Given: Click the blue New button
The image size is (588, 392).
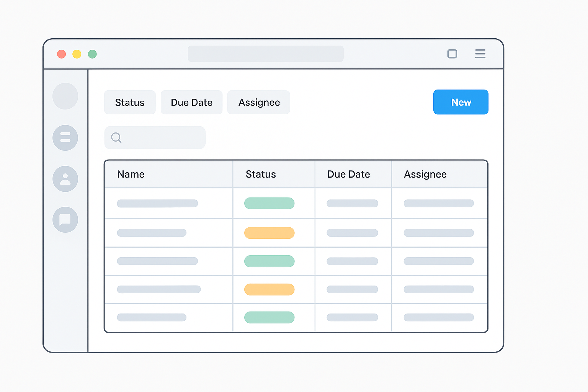Looking at the screenshot, I should click(461, 102).
